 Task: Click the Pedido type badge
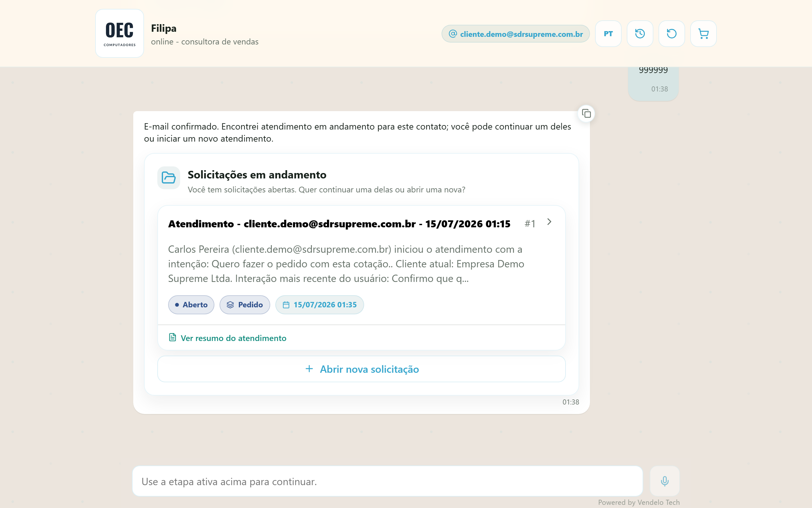coord(245,305)
